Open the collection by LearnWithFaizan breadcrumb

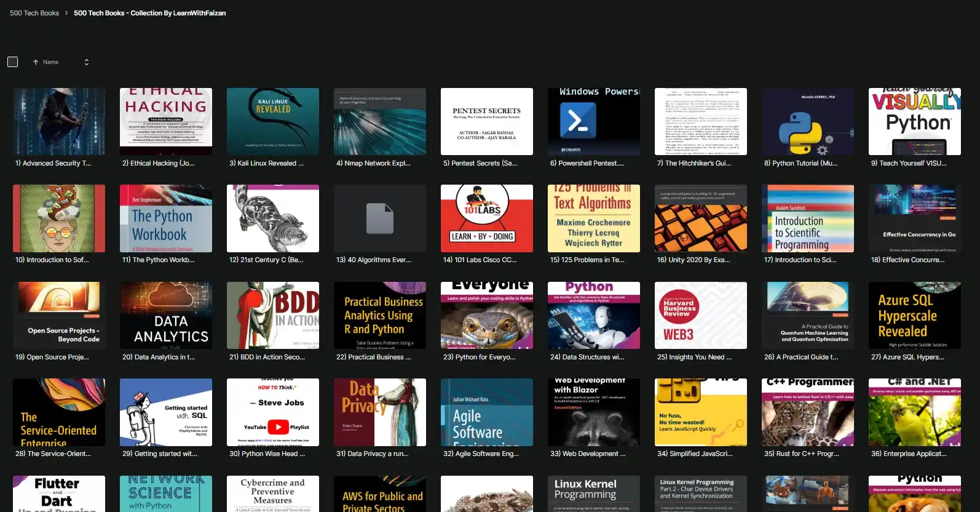[149, 13]
